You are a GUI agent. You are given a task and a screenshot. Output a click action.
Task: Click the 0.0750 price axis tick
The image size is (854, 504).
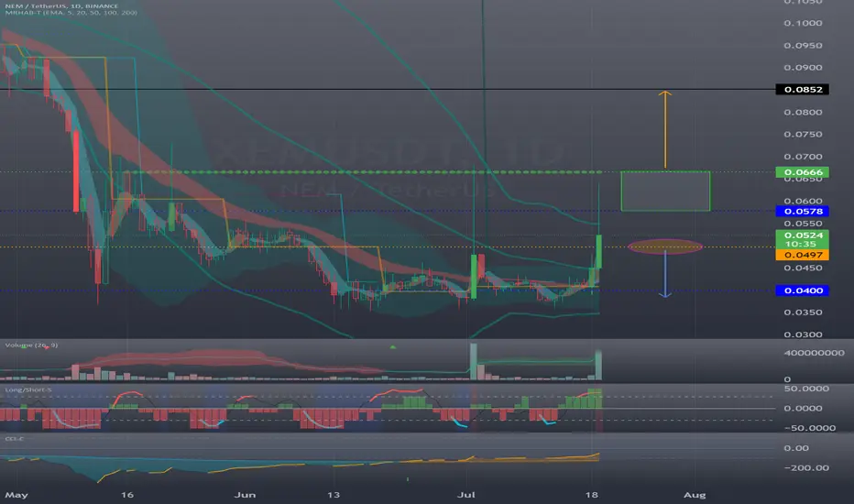tap(803, 134)
